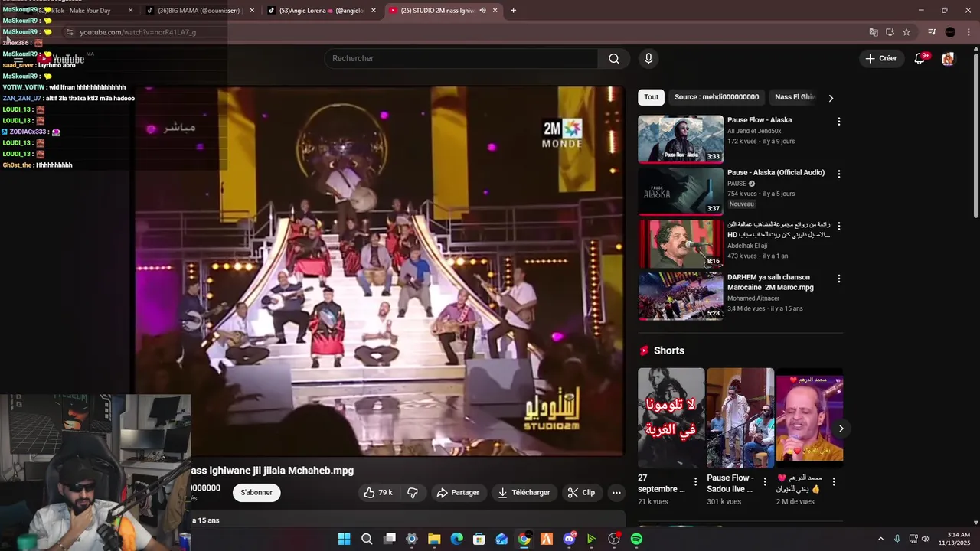The height and width of the screenshot is (551, 980).
Task: Open options for Abdelhak El aji video
Action: pyautogui.click(x=838, y=227)
